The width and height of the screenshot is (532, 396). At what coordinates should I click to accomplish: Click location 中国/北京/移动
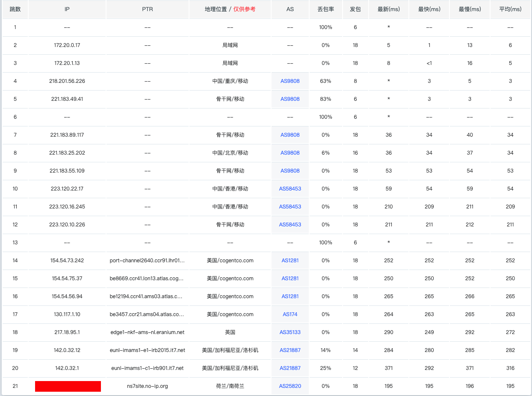(230, 153)
